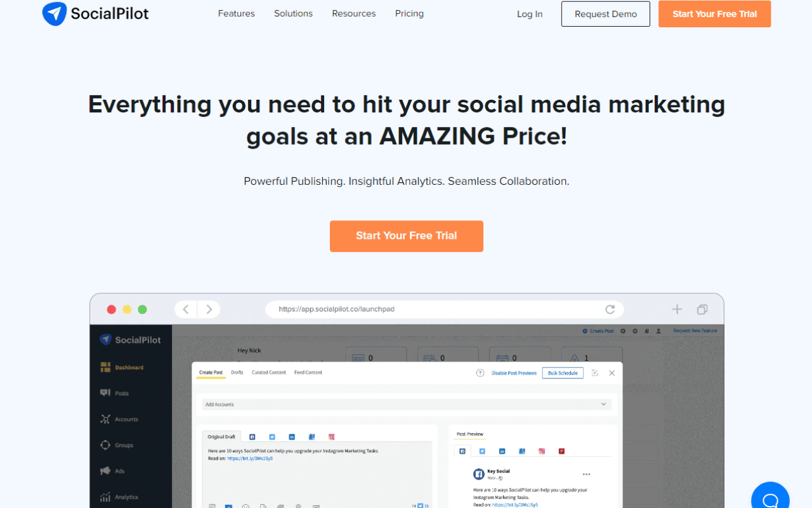Select the Original Draft tab
812x508 pixels.
tap(221, 437)
